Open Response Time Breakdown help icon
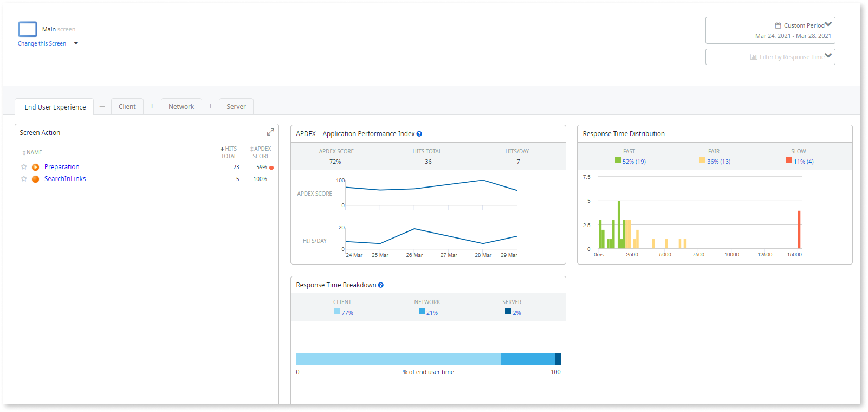Screen dimensions: 868x412 [x=380, y=285]
